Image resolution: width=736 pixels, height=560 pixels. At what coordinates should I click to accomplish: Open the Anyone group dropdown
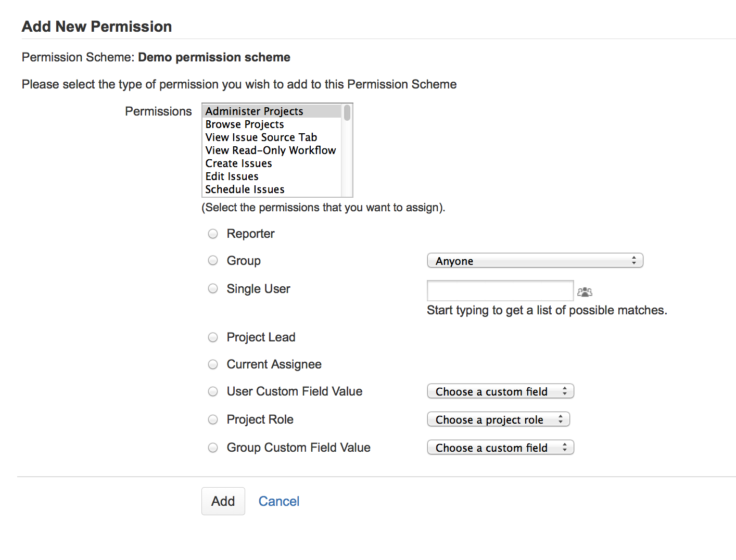pyautogui.click(x=535, y=261)
